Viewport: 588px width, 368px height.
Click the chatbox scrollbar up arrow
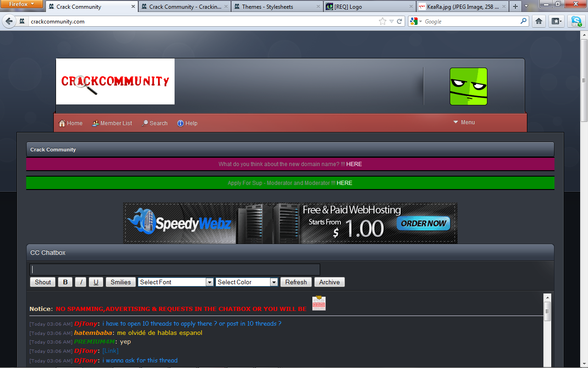[547, 298]
